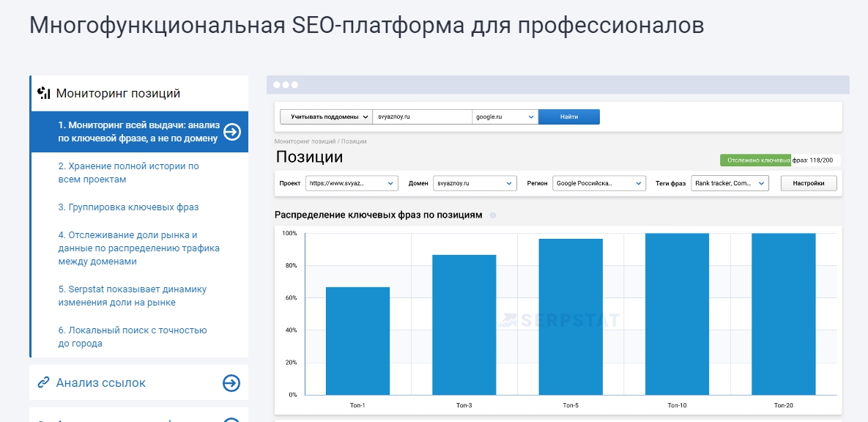Open the Проект dropdown
Viewport: 868px width, 422px height.
pos(352,183)
